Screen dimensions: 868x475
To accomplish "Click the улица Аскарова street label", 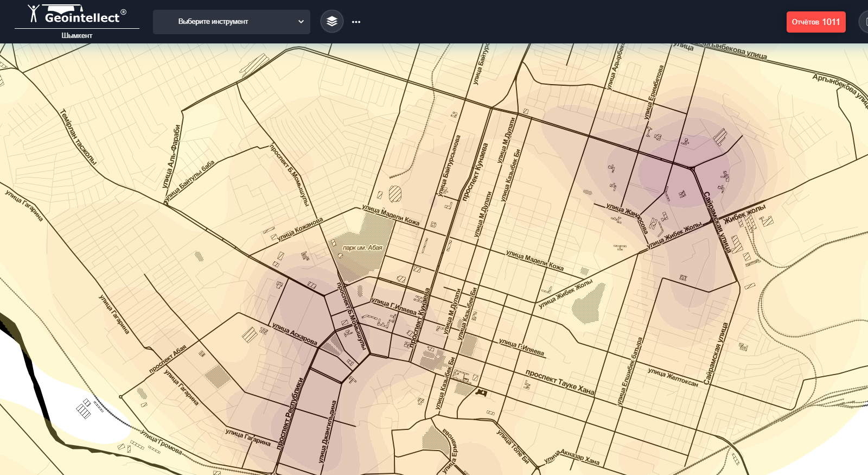I will [295, 334].
